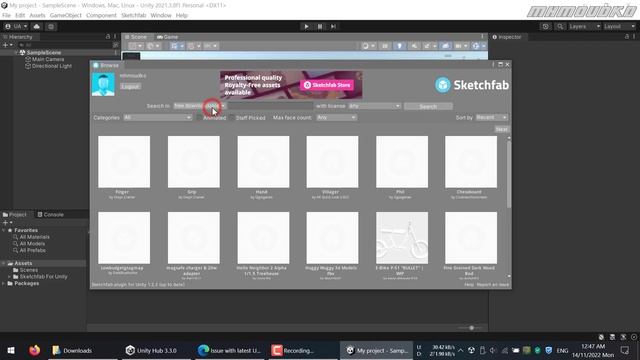
Task: Open the Villager model thumbnail
Action: point(332,162)
